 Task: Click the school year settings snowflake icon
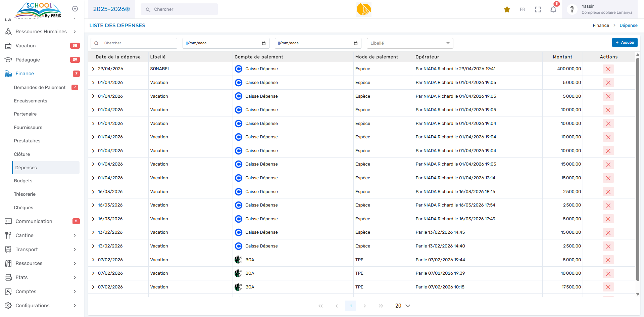(x=128, y=9)
